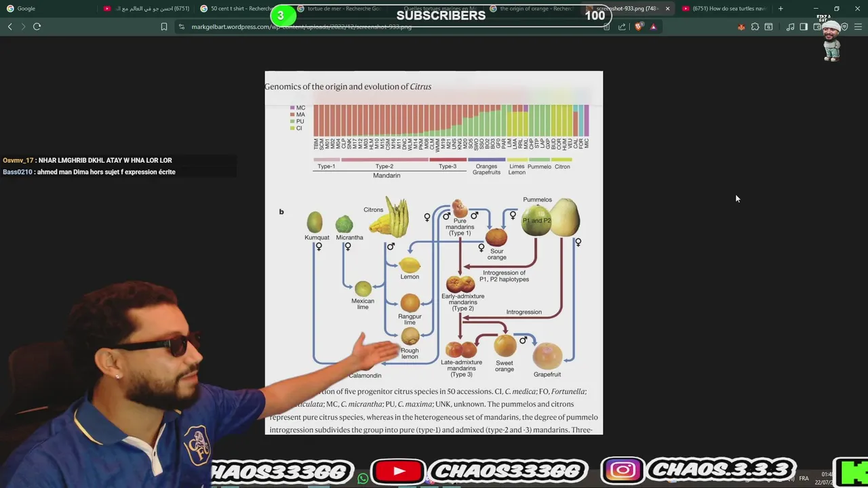Open the share icon in the address bar
Viewport: 868px width, 488px height.
click(x=622, y=26)
